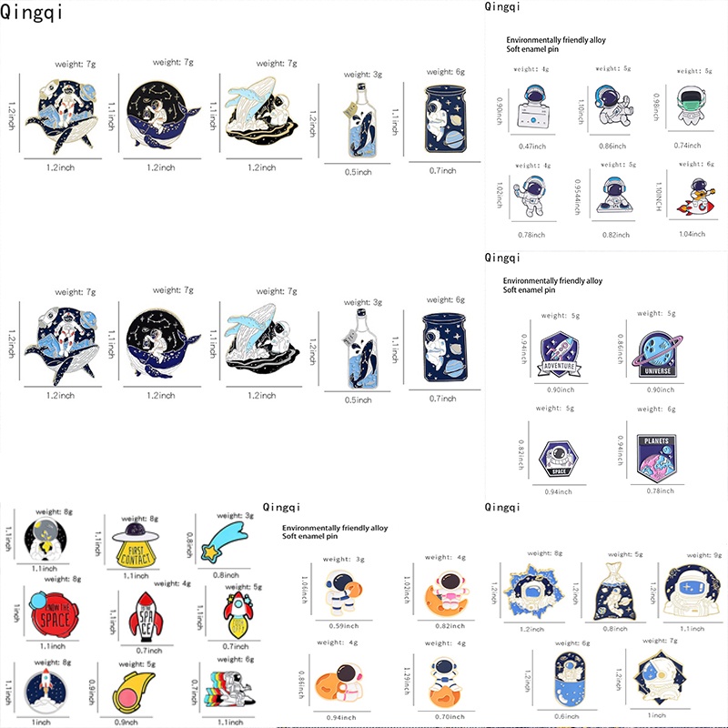Click the astronaut playing guitar on rocket

pos(696,197)
